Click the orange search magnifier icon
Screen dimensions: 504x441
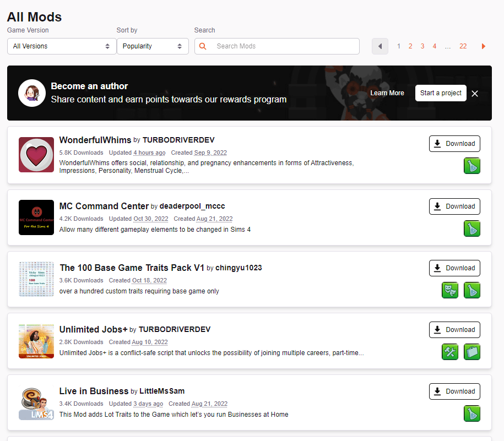pos(203,46)
